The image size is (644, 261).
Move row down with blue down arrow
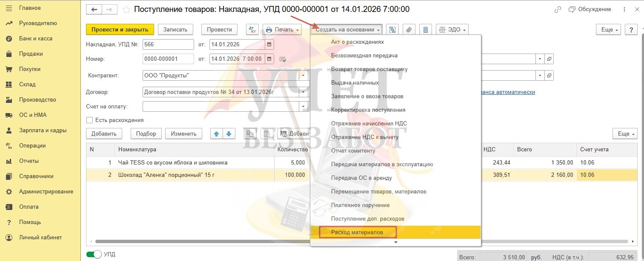[x=229, y=133]
